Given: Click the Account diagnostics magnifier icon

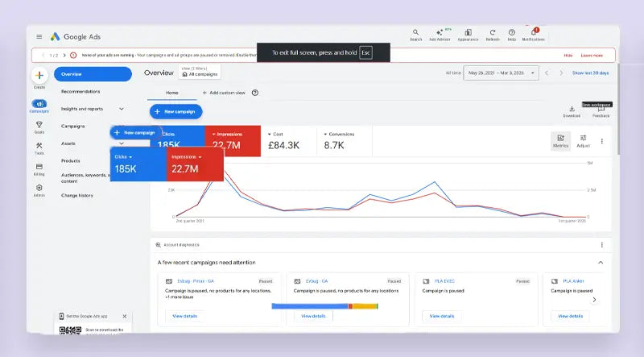Looking at the screenshot, I should click(x=158, y=245).
